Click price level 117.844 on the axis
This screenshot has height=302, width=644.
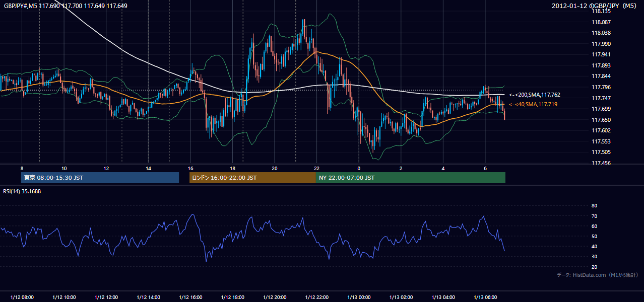(601, 76)
